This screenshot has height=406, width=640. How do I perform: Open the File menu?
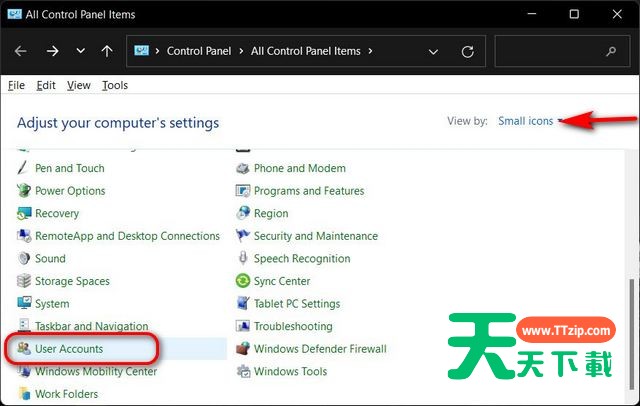click(x=16, y=85)
